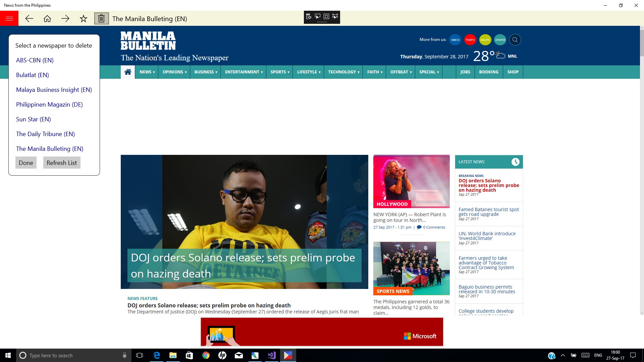
Task: Click the red TEMPO circle icon
Action: [x=470, y=40]
